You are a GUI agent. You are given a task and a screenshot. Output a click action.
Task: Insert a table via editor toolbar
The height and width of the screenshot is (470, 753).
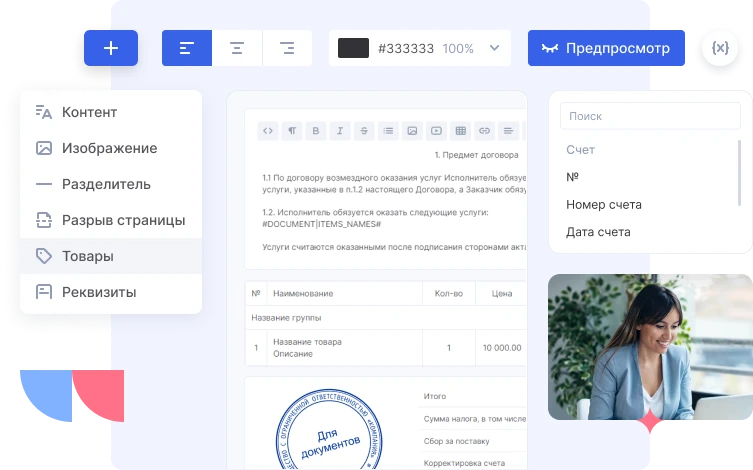pos(460,131)
